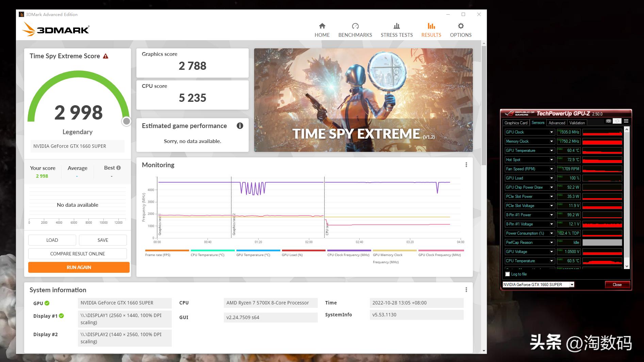Open the Benchmarks section
The width and height of the screenshot is (644, 362).
tap(355, 30)
